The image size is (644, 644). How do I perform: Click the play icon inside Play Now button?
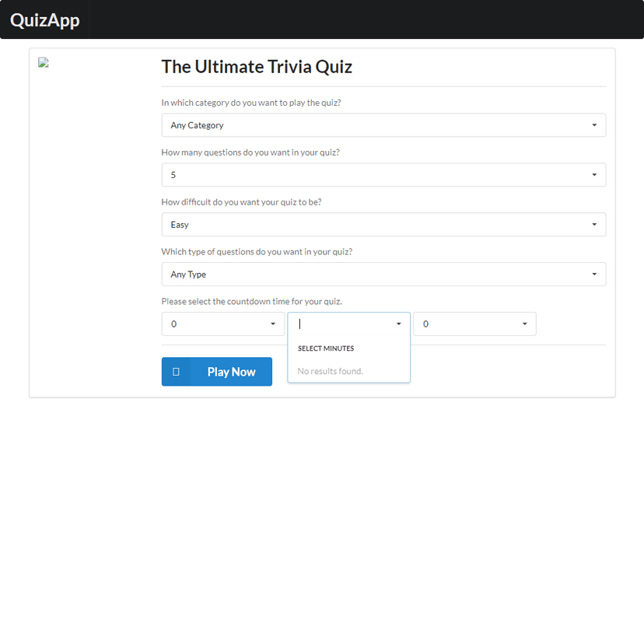177,372
